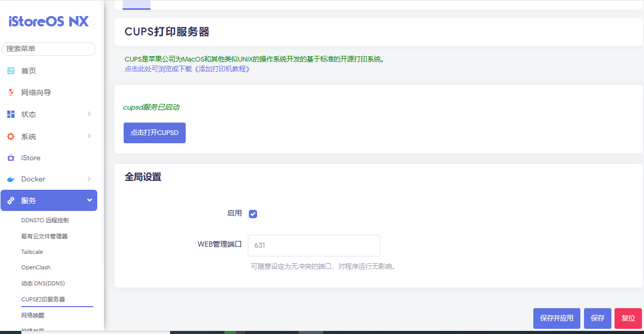Click the red 复位 reset button

[x=628, y=318]
